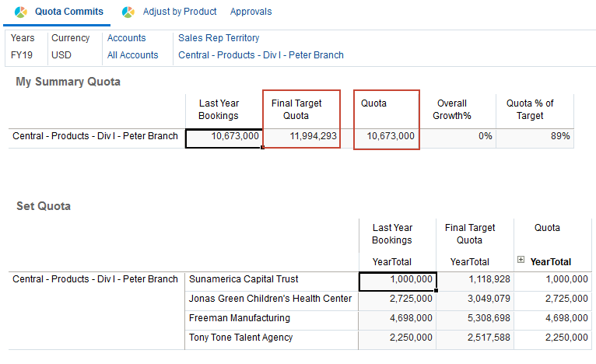
Task: Click the summary Final Target Quota cell 11,994,293
Action: click(x=302, y=136)
